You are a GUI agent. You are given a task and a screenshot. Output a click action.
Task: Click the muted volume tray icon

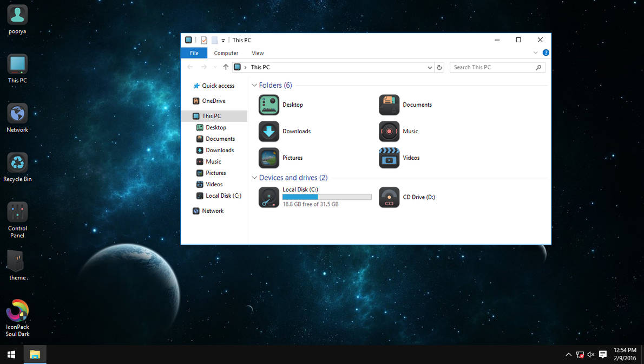coord(591,355)
